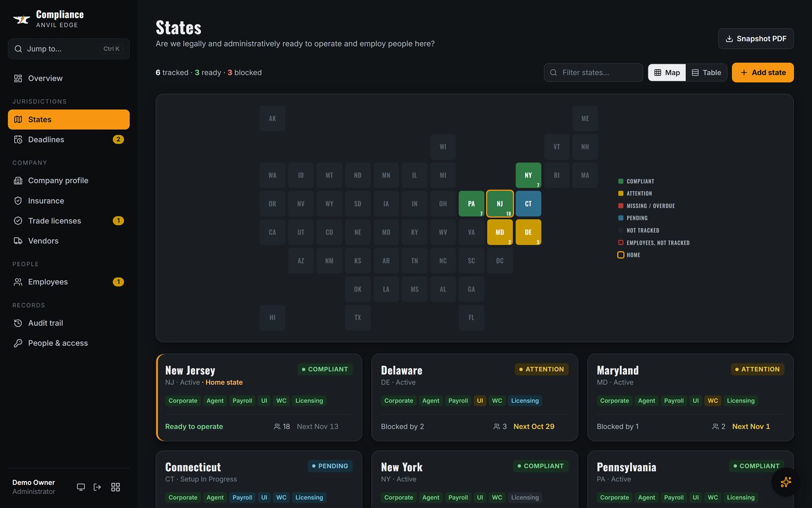Open the Connecticut card title
The width and height of the screenshot is (812, 508).
point(193,467)
